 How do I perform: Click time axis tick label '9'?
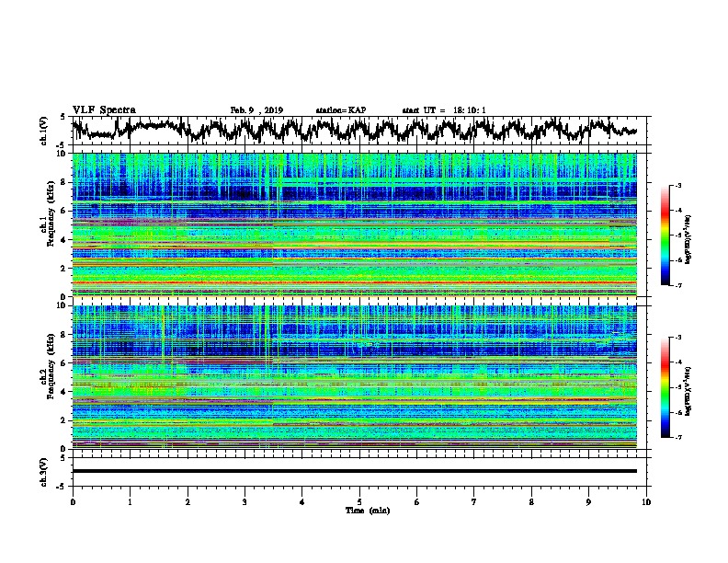tap(588, 502)
